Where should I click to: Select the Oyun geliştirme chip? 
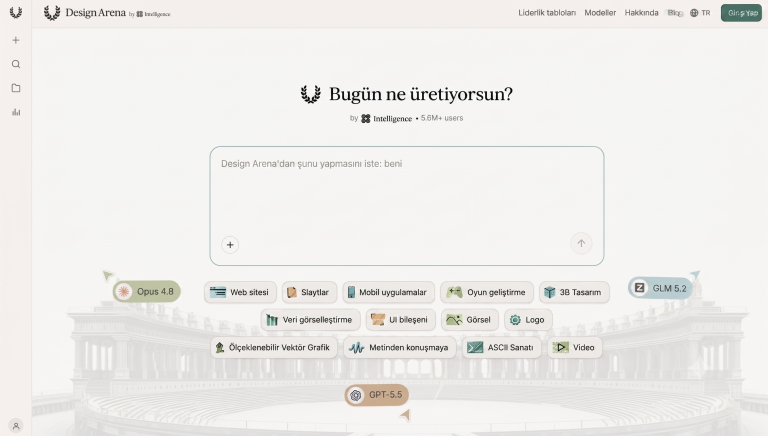(486, 292)
